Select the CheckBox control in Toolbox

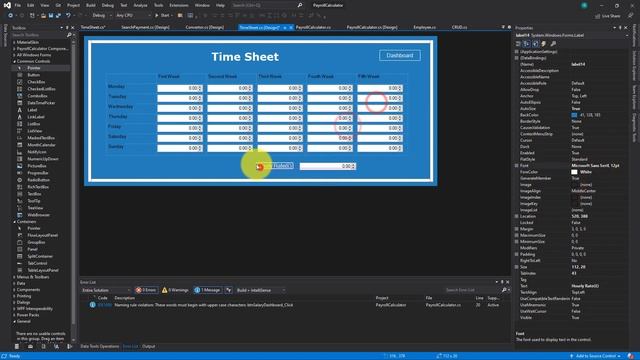pyautogui.click(x=36, y=82)
